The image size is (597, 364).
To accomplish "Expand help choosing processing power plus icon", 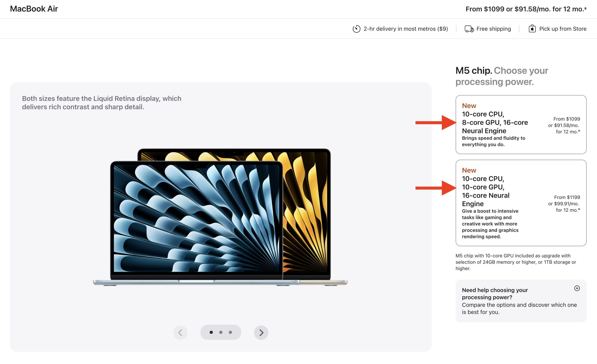I will (577, 288).
